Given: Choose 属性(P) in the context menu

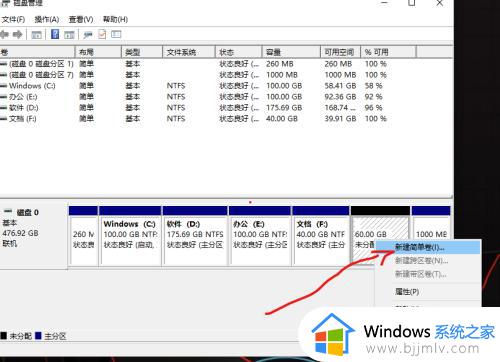Looking at the screenshot, I should [x=428, y=292].
